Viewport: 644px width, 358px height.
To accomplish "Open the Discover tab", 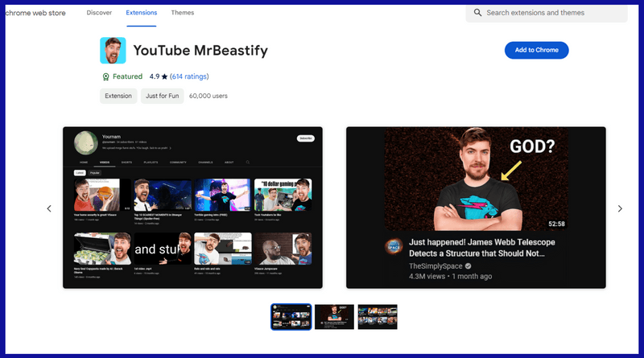I will (99, 13).
